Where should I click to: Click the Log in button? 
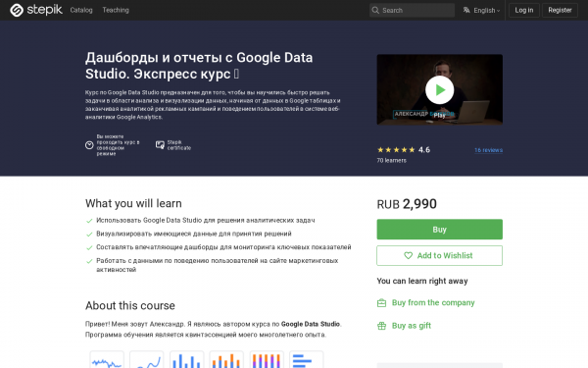coord(524,10)
